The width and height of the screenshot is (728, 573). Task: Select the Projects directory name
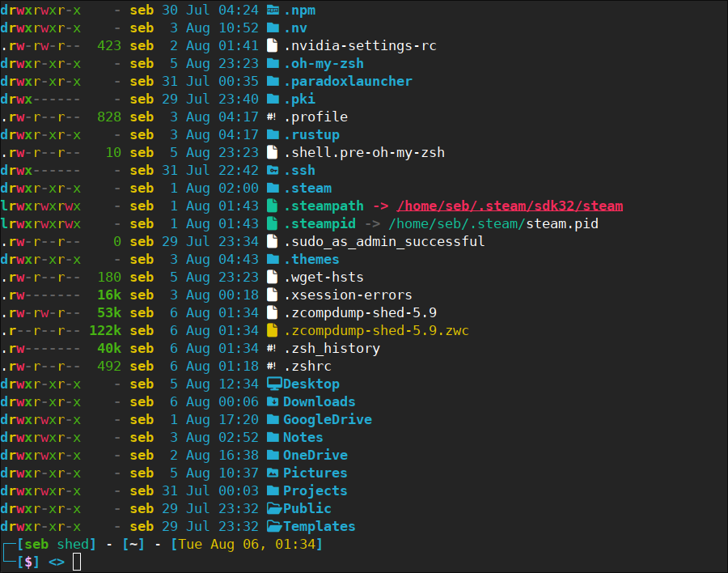[315, 490]
